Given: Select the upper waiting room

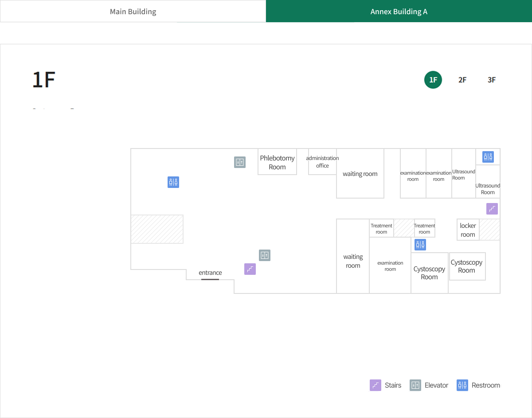Looking at the screenshot, I should tap(360, 173).
